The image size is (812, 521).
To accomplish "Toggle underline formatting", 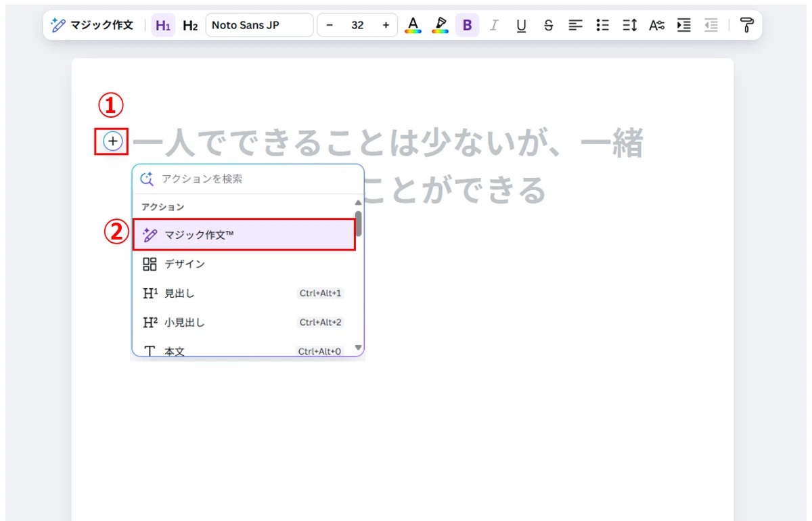I will point(521,25).
